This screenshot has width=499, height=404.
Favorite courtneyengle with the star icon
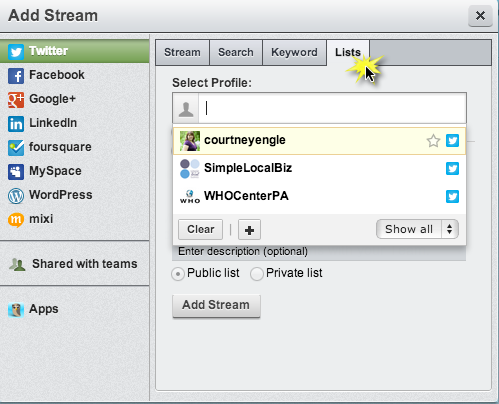click(433, 141)
